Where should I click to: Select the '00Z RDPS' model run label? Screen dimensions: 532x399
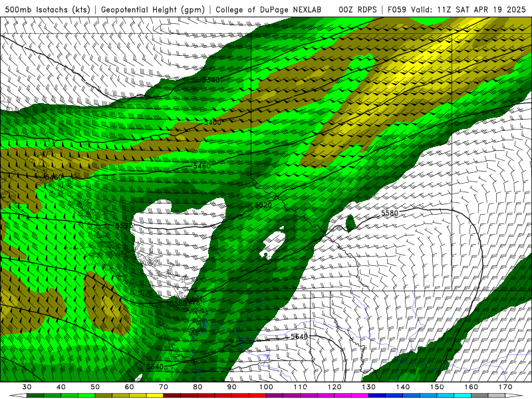[x=357, y=10]
